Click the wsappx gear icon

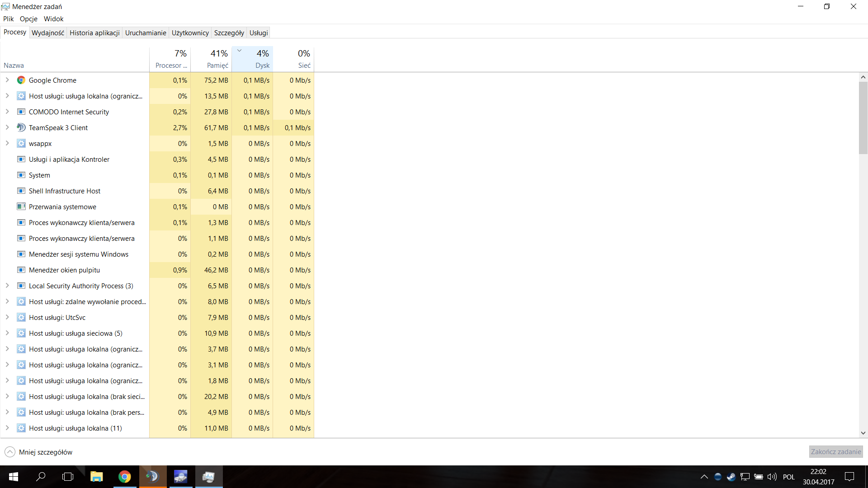pos(21,143)
